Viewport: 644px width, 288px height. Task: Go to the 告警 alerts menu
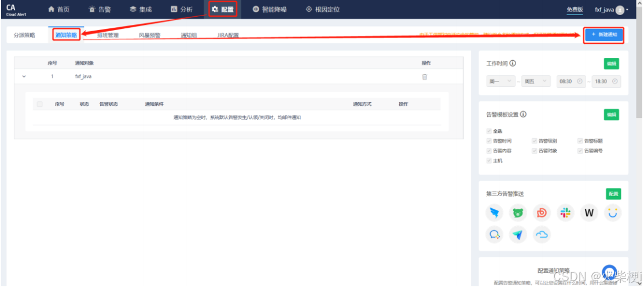click(x=100, y=9)
